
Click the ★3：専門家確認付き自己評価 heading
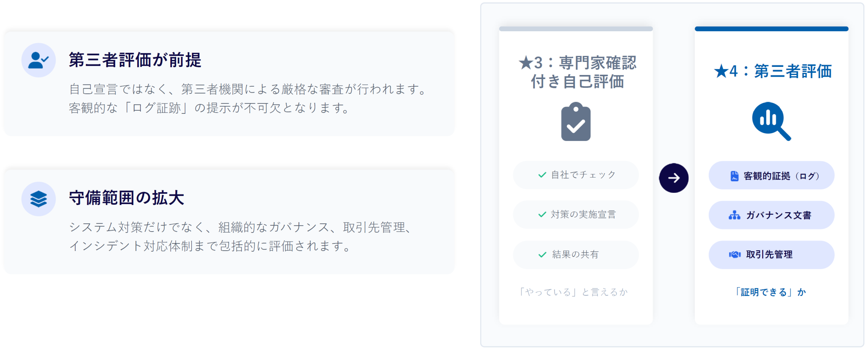click(x=577, y=72)
